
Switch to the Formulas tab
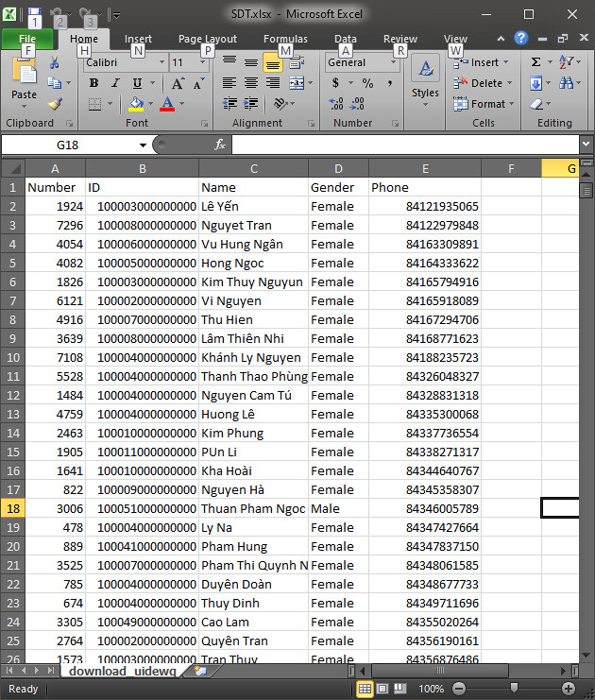coord(285,40)
